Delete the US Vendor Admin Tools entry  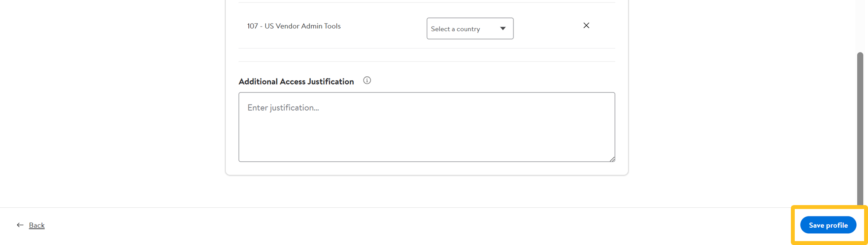586,26
